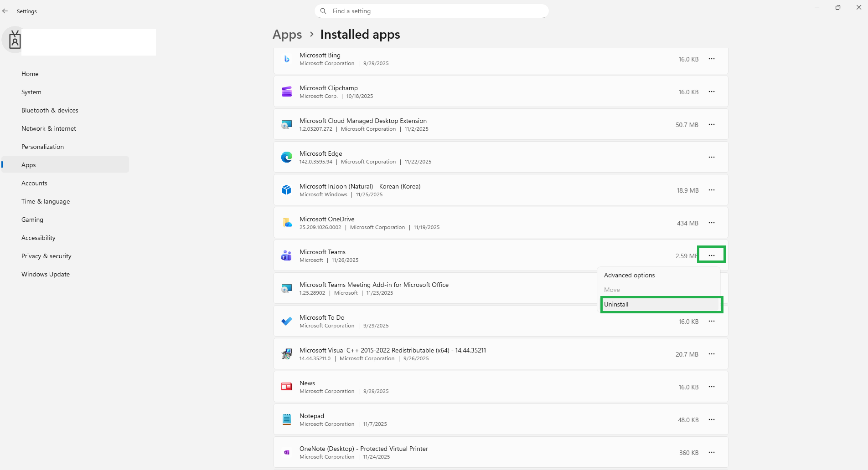The height and width of the screenshot is (470, 868).
Task: Click the search magnifier icon
Action: [x=323, y=11]
